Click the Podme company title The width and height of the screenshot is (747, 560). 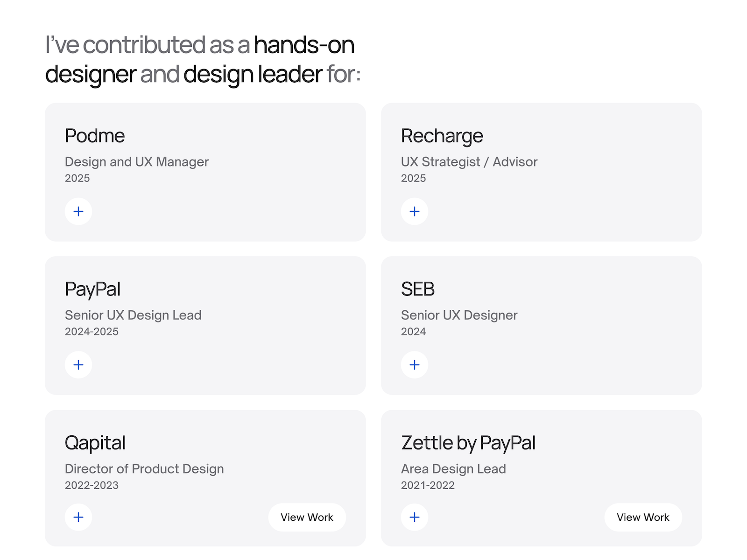(95, 136)
